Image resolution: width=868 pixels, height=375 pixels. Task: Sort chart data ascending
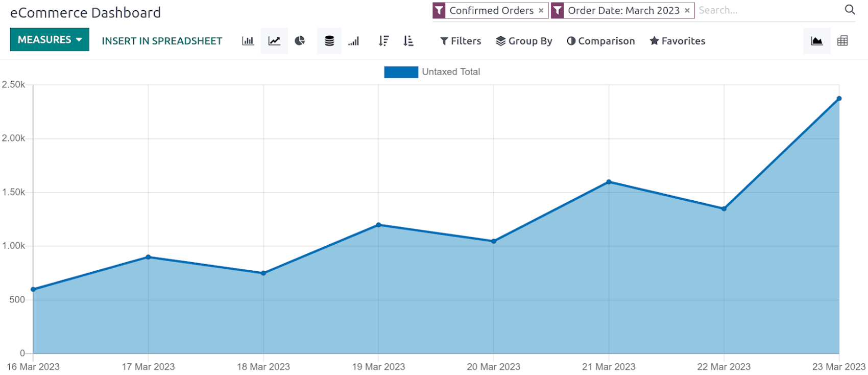[408, 41]
